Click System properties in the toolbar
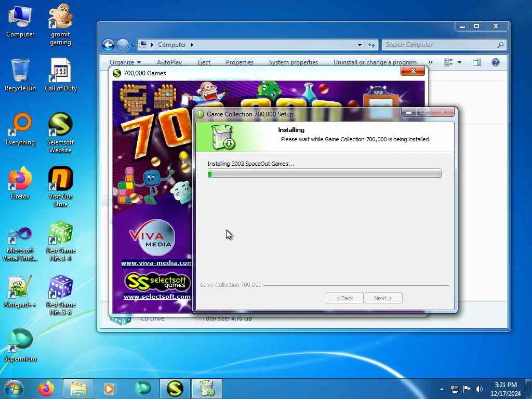The image size is (532, 399). tap(294, 62)
